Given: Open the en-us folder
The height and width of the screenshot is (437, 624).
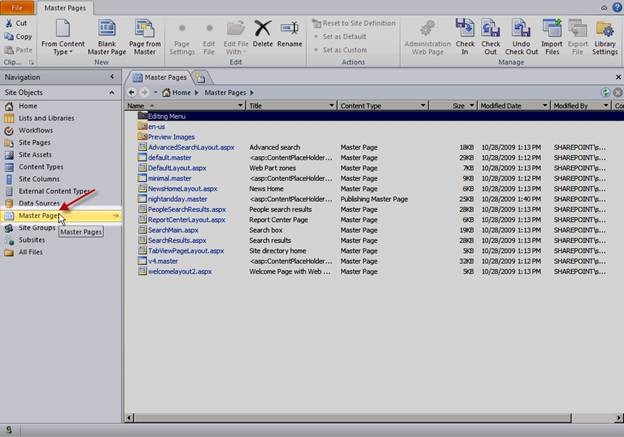Looking at the screenshot, I should coord(156,127).
